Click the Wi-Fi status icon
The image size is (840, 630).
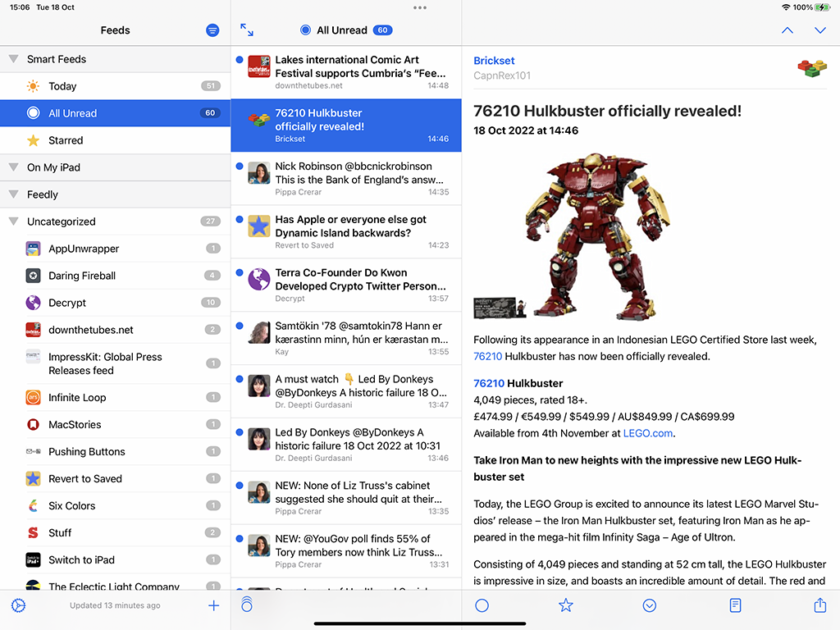point(785,7)
